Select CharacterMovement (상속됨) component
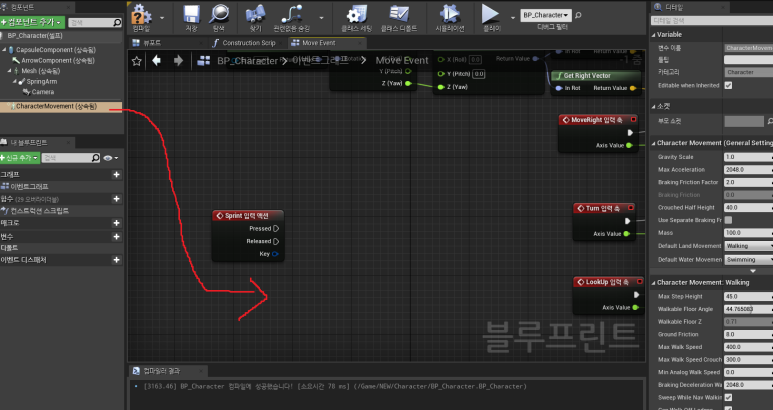 pos(56,106)
